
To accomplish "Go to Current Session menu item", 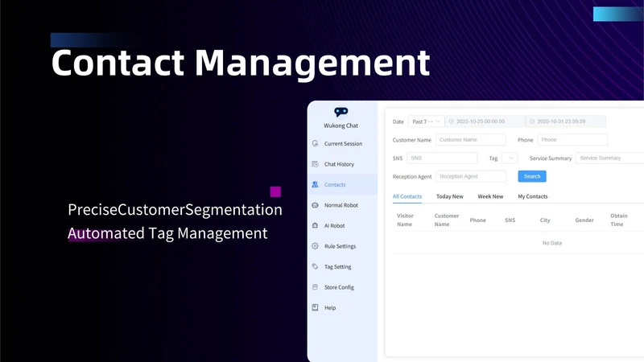I will coord(344,144).
